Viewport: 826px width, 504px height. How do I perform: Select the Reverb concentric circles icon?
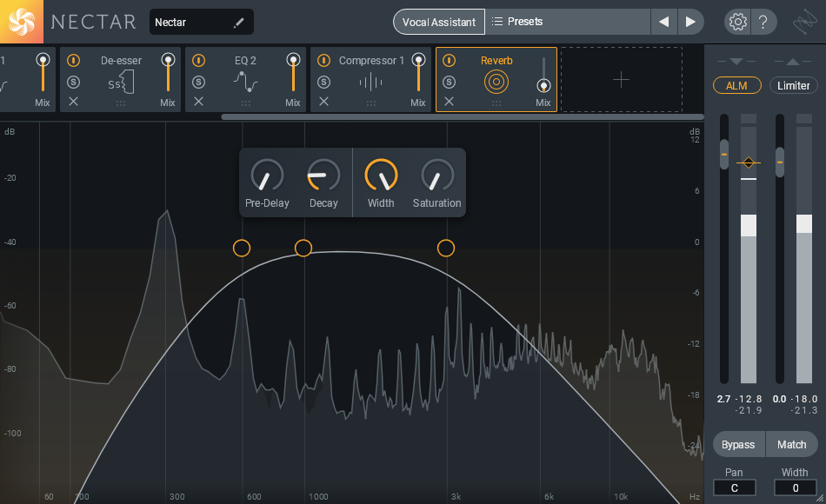click(496, 83)
